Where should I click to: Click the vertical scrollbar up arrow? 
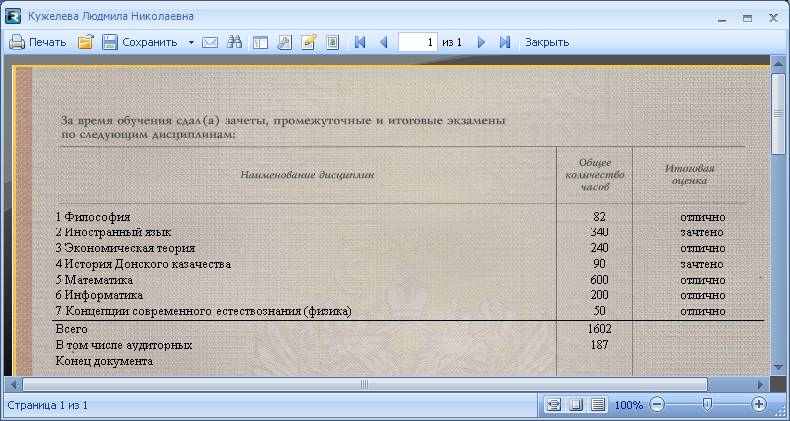pyautogui.click(x=778, y=63)
